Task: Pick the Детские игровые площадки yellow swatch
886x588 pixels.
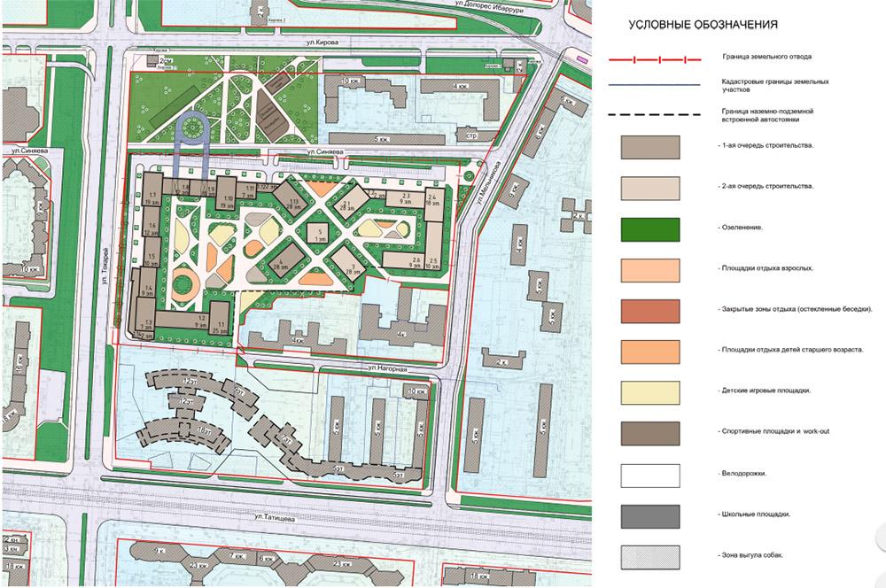Action: point(650,391)
